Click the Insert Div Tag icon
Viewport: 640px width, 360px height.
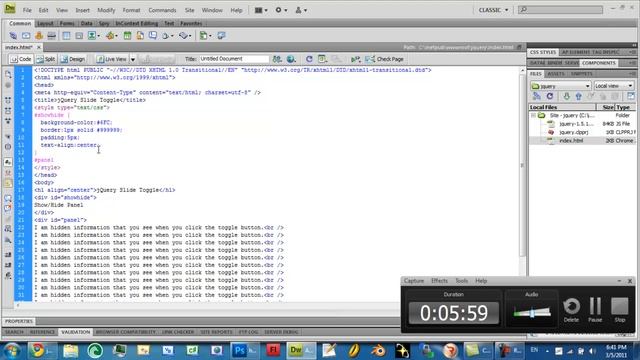click(79, 36)
